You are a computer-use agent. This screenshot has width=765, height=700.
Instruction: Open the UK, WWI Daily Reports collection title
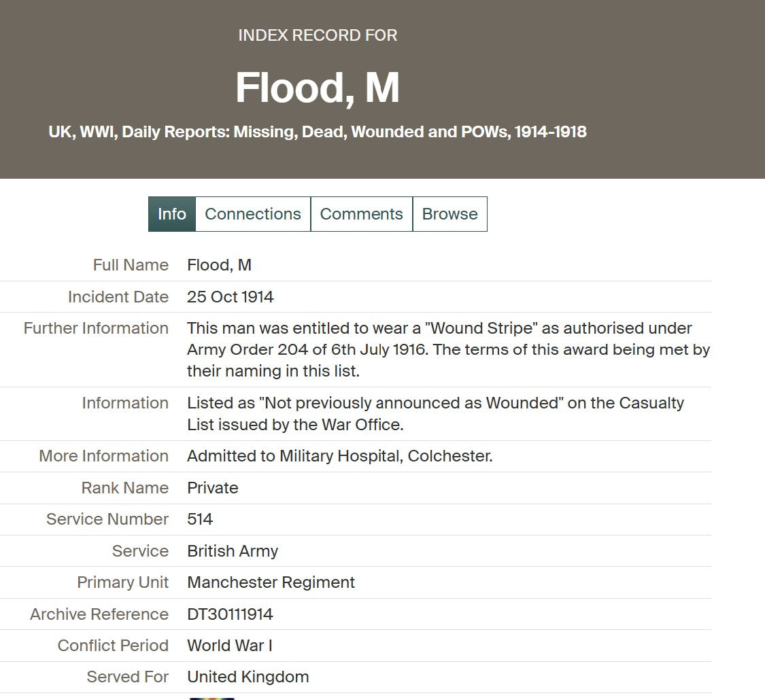[x=318, y=132]
